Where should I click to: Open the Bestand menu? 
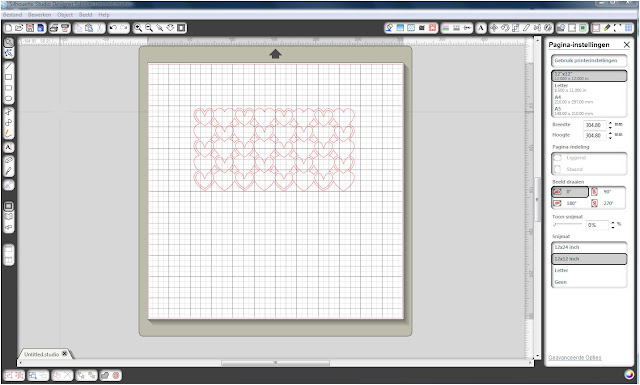click(12, 15)
